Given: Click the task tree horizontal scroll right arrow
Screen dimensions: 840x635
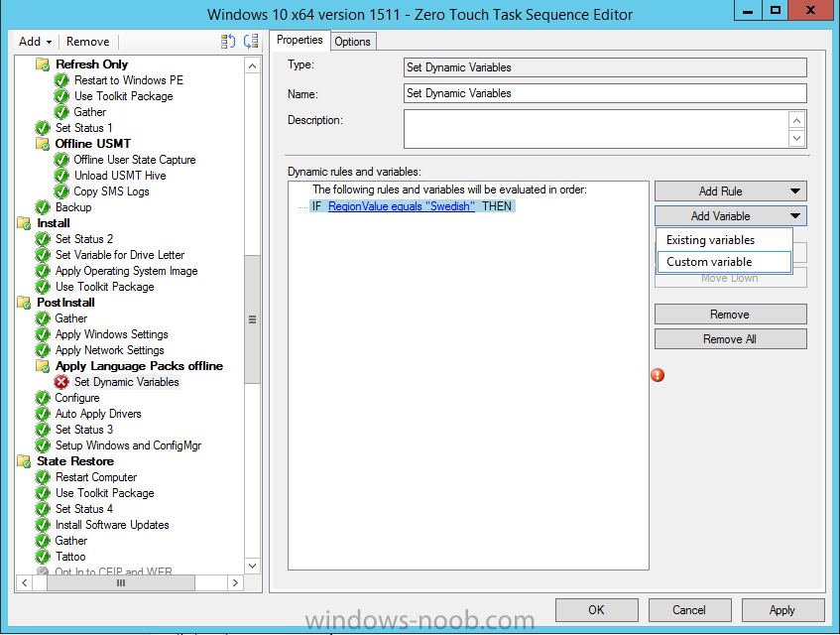Looking at the screenshot, I should 235,582.
